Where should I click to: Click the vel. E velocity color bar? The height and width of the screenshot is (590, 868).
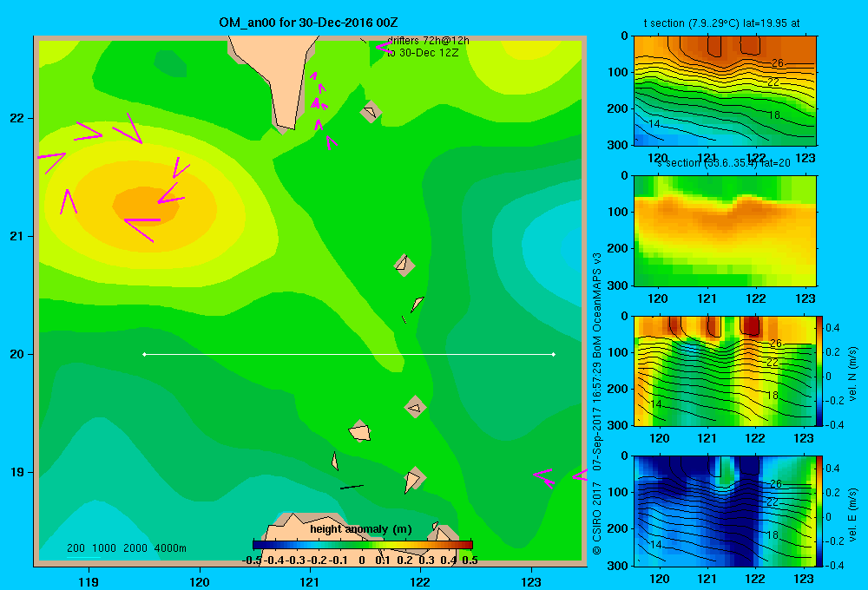click(819, 511)
